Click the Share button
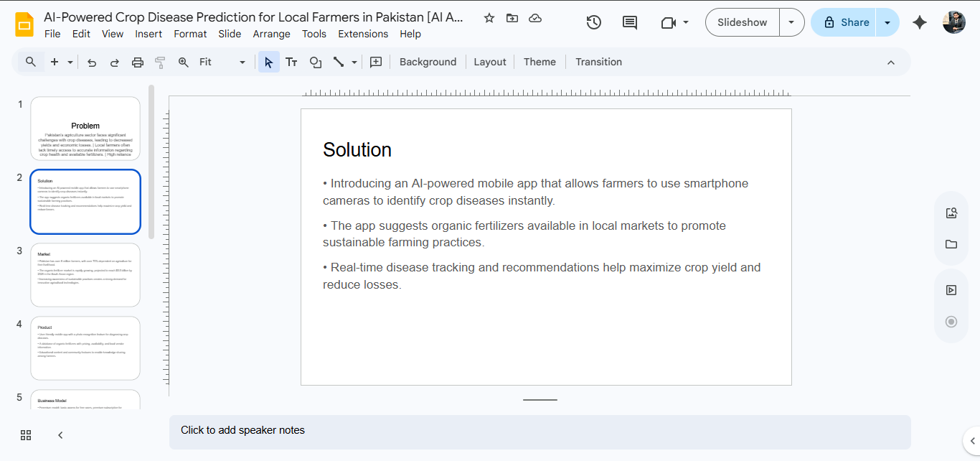 coord(846,22)
